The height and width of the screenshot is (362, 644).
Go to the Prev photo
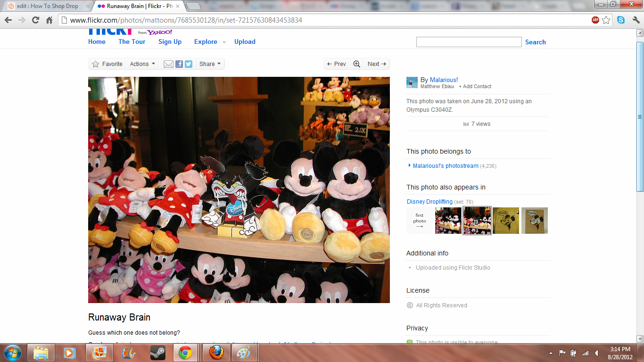pyautogui.click(x=337, y=64)
